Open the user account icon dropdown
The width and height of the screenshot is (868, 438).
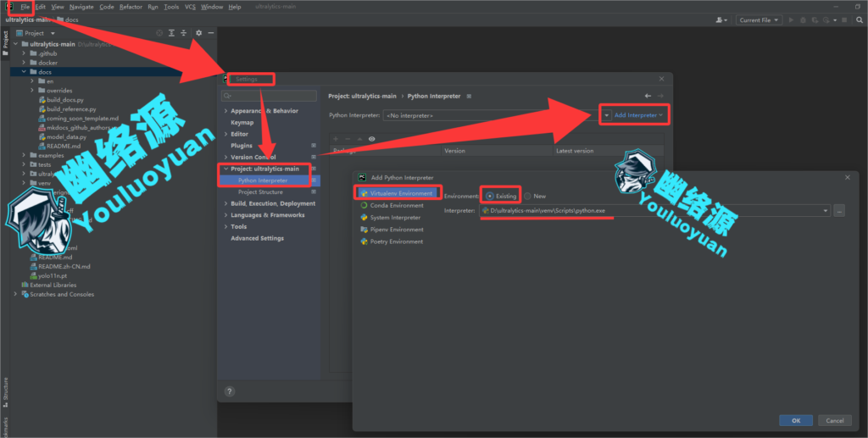coord(721,20)
